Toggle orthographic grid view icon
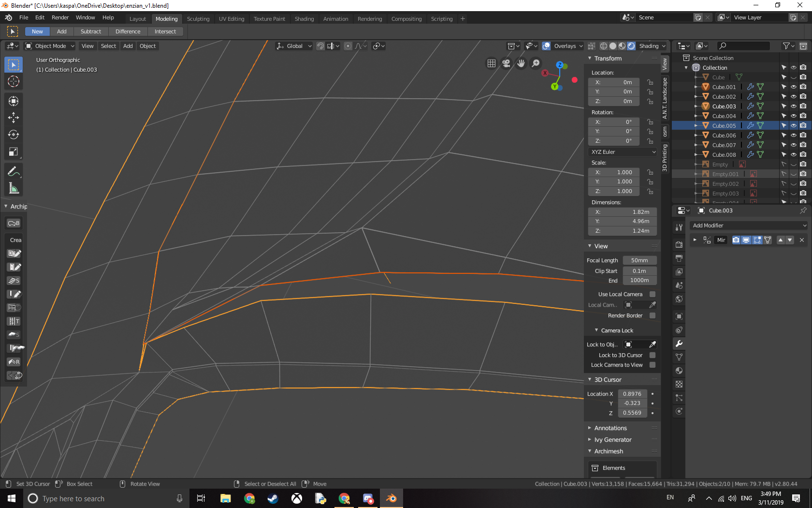This screenshot has width=812, height=508. (492, 63)
